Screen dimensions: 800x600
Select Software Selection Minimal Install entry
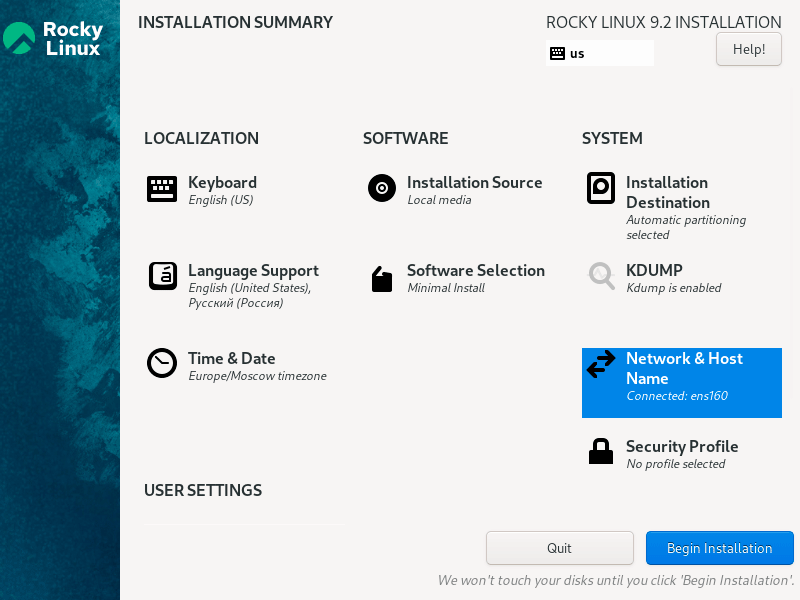(446, 288)
